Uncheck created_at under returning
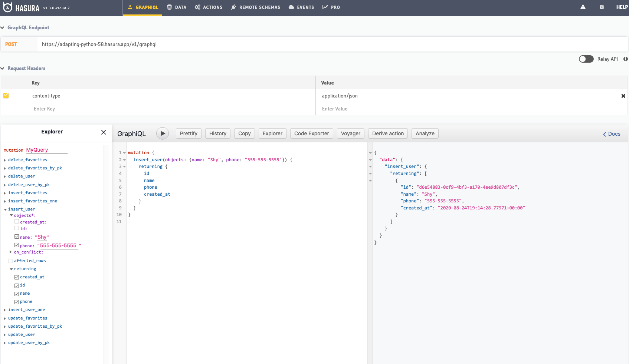This screenshot has height=364, width=629. click(17, 277)
